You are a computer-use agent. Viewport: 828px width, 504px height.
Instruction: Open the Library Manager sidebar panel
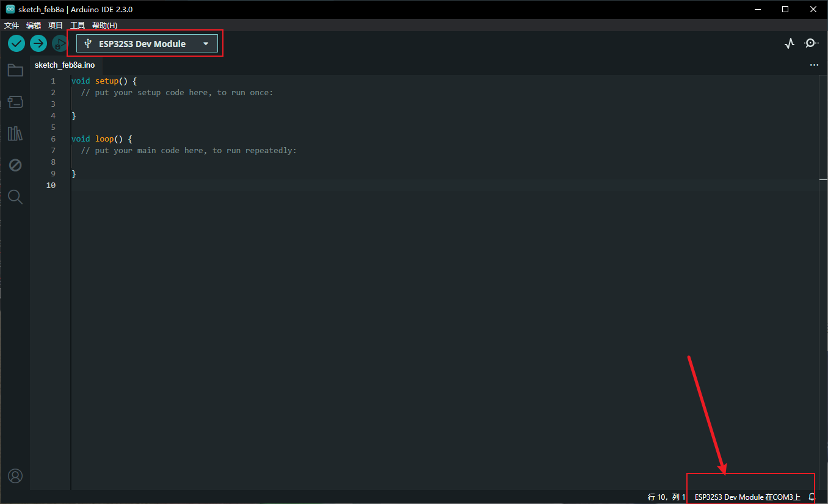point(15,134)
